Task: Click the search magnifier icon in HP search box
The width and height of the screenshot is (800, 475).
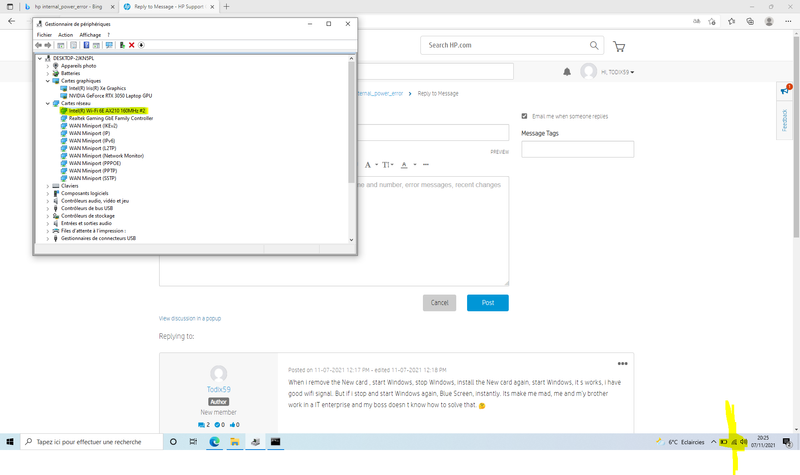Action: click(594, 45)
